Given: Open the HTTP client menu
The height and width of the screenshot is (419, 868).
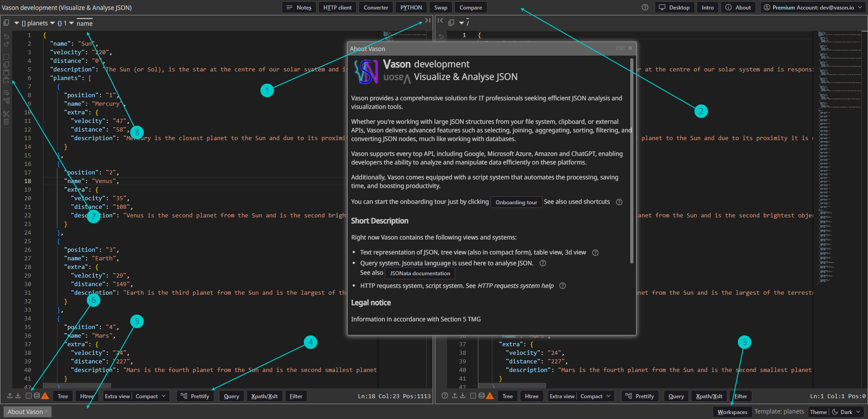Looking at the screenshot, I should [x=337, y=7].
